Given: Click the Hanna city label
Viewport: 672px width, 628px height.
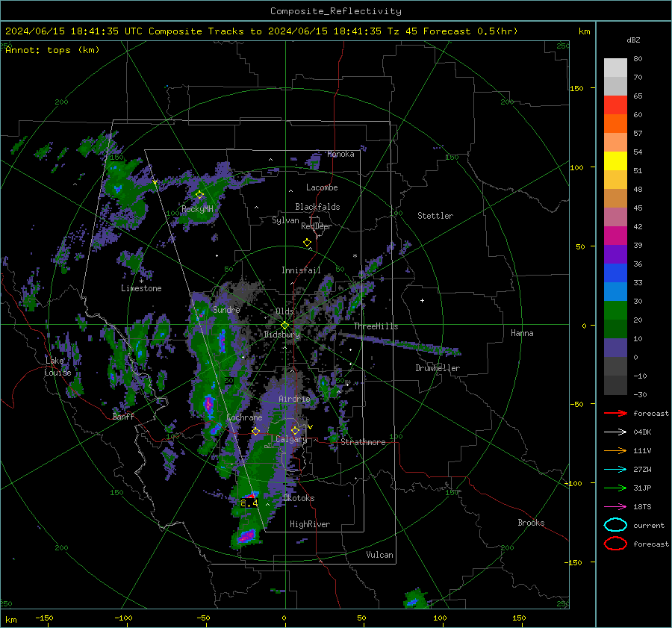Looking at the screenshot, I should pyautogui.click(x=522, y=333).
